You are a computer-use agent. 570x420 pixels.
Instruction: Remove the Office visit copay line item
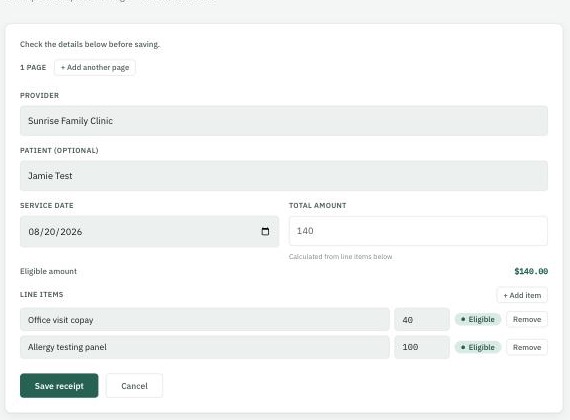point(527,319)
